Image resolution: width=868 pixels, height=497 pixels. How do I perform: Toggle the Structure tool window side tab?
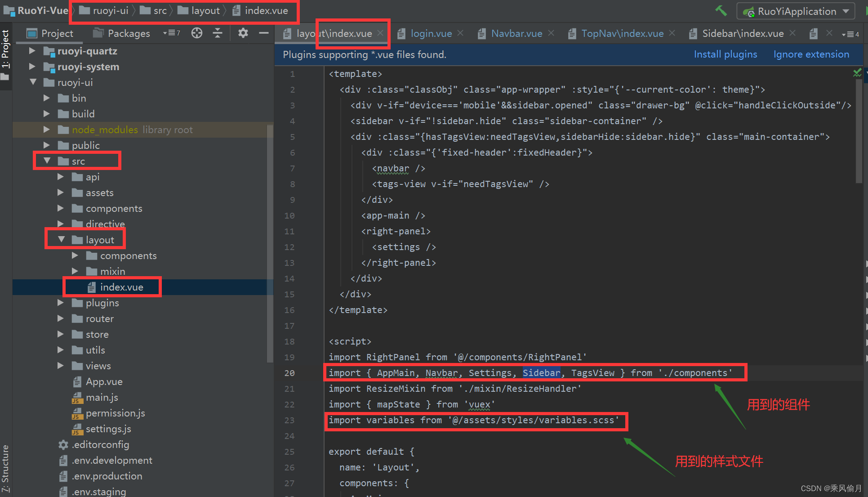point(5,468)
